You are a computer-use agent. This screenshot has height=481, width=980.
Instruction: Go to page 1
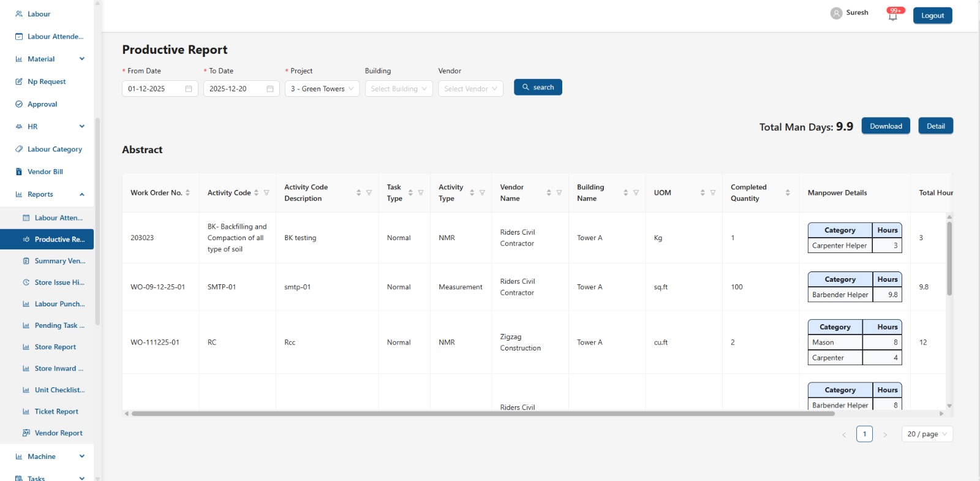tap(864, 434)
